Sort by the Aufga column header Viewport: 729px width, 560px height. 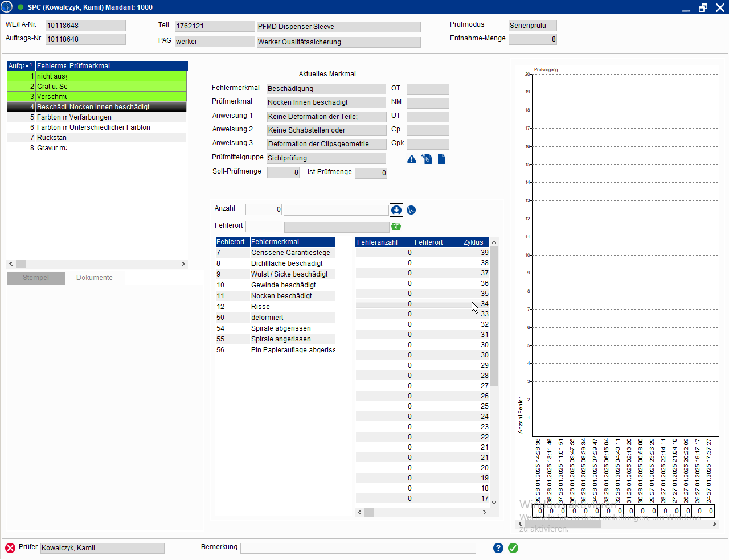click(x=21, y=66)
